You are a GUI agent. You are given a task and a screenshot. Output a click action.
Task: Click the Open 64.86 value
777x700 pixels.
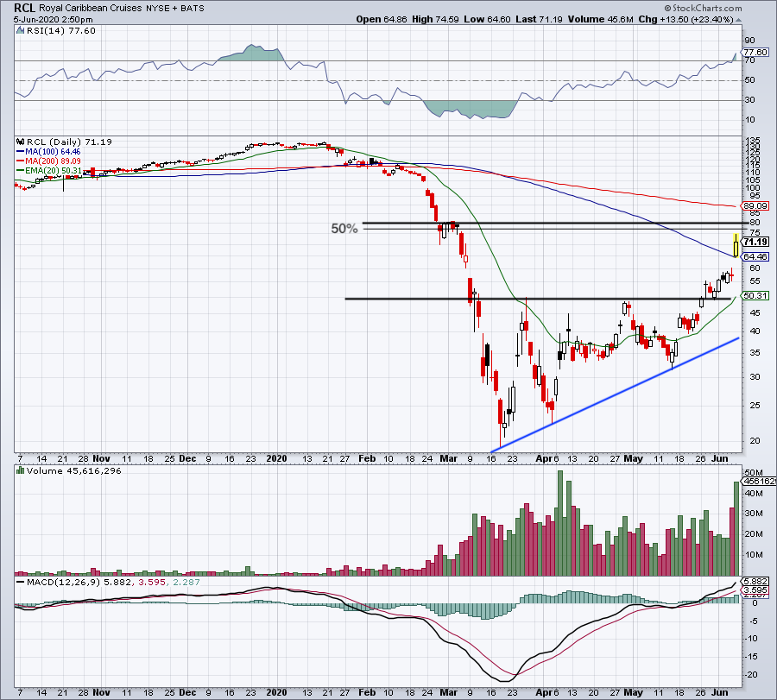382,19
